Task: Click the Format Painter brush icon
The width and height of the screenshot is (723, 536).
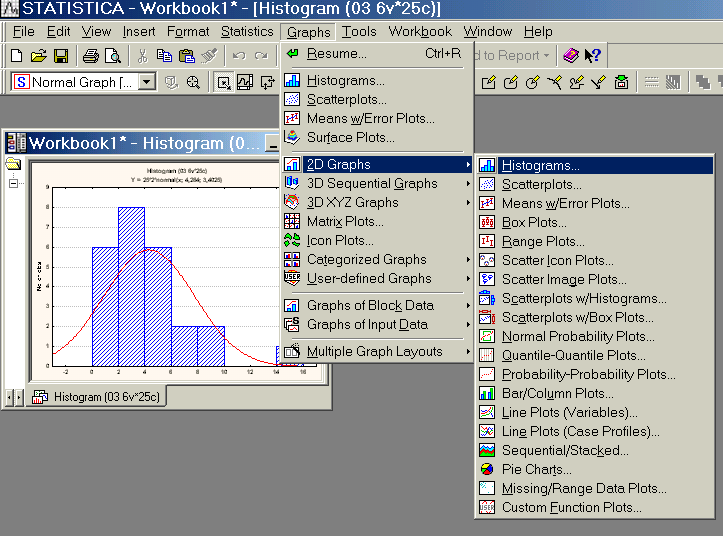Action: tap(209, 56)
